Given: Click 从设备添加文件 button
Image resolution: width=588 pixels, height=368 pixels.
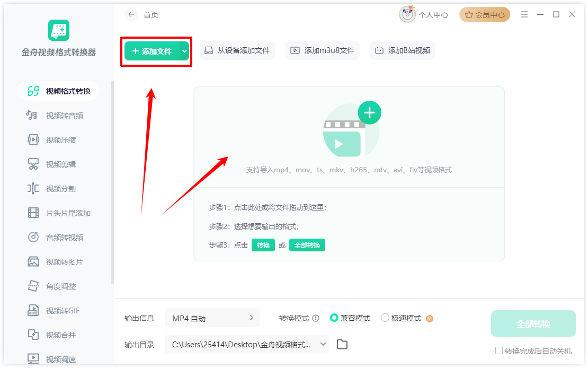Looking at the screenshot, I should (x=237, y=50).
